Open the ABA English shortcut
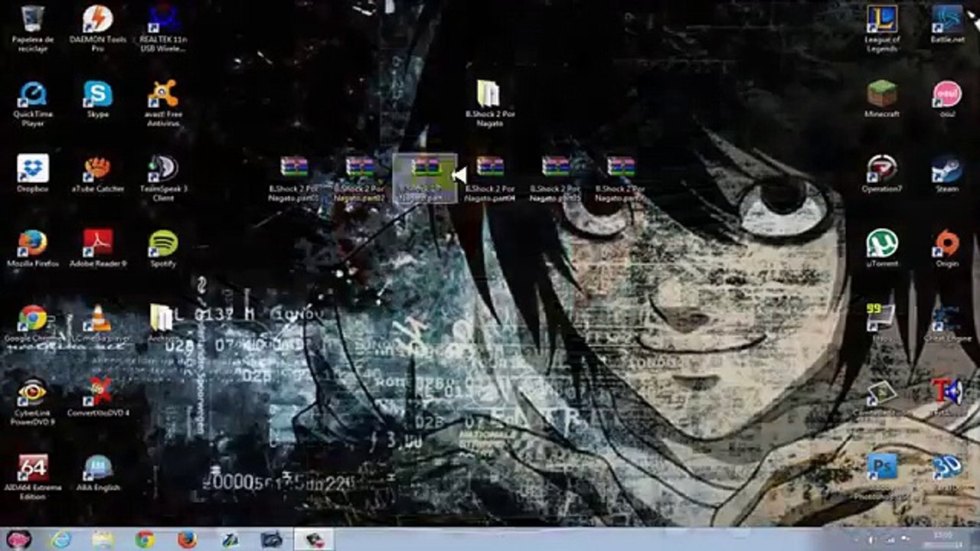Screen dimensions: 980x551 click(98, 474)
